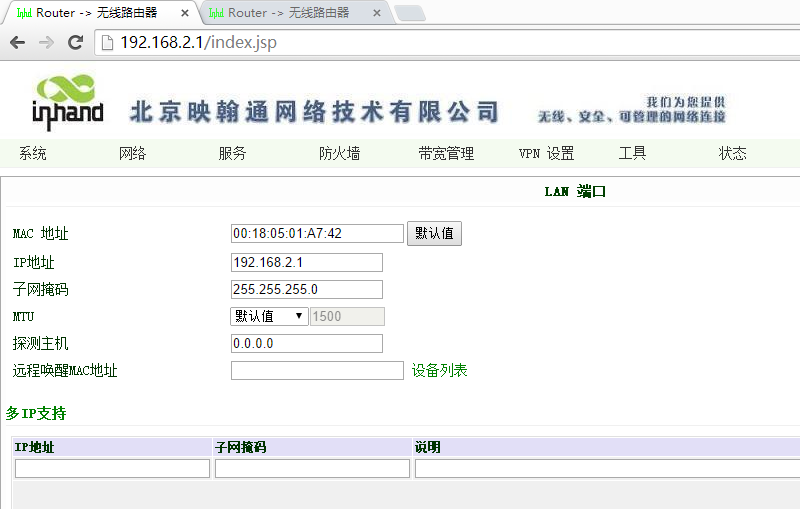Open a new browser tab

tap(408, 13)
